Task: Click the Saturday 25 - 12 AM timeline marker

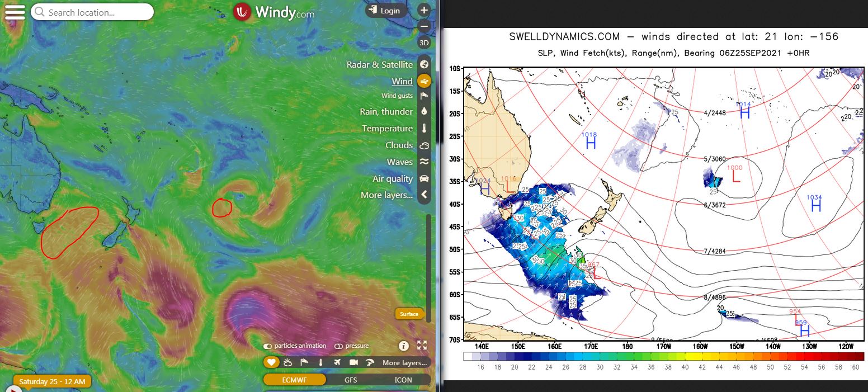Action: point(52,381)
